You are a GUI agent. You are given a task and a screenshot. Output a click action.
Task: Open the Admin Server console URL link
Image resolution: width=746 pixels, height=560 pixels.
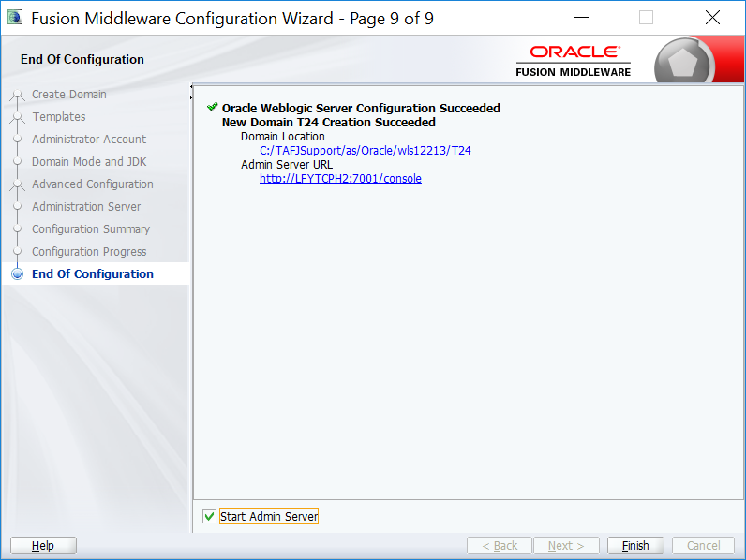coord(340,178)
